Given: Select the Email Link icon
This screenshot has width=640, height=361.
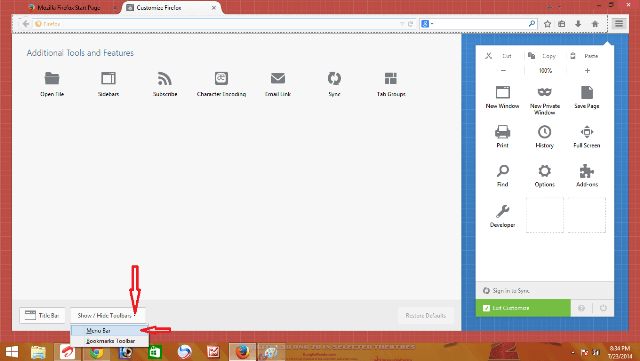Looking at the screenshot, I should point(278,78).
